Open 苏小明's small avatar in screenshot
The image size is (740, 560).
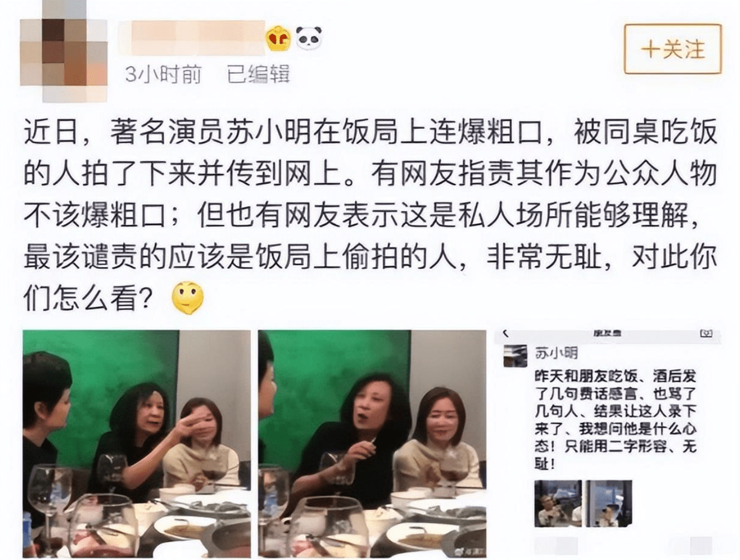coord(515,356)
